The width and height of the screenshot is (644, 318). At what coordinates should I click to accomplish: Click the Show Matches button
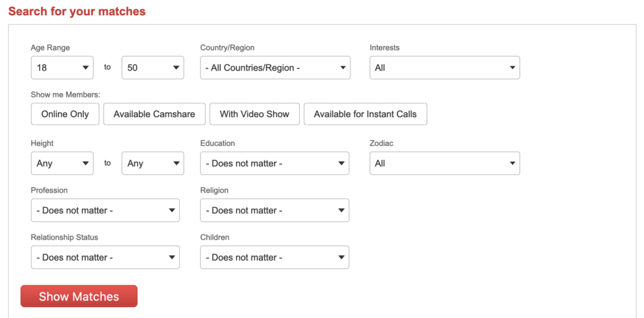point(79,296)
